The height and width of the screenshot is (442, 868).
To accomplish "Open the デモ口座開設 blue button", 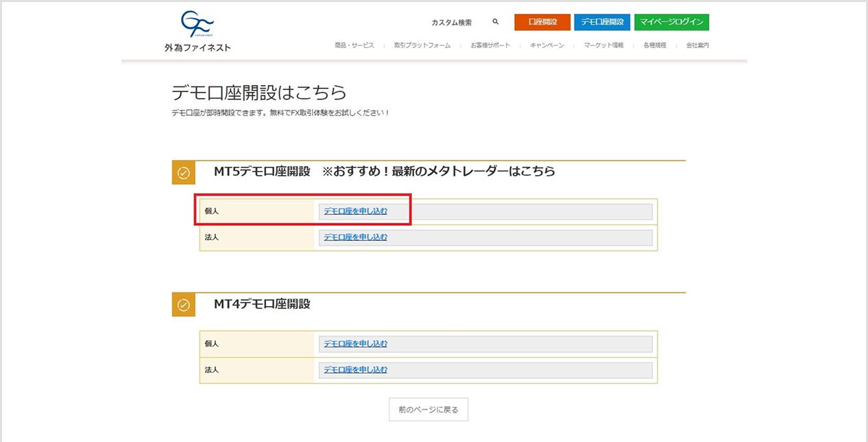I will click(602, 22).
